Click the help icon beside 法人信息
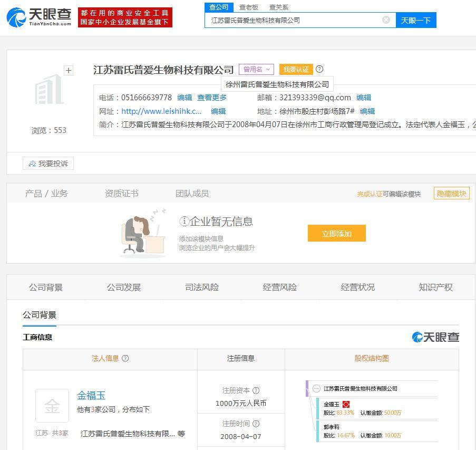The image size is (476, 450). click(x=125, y=359)
